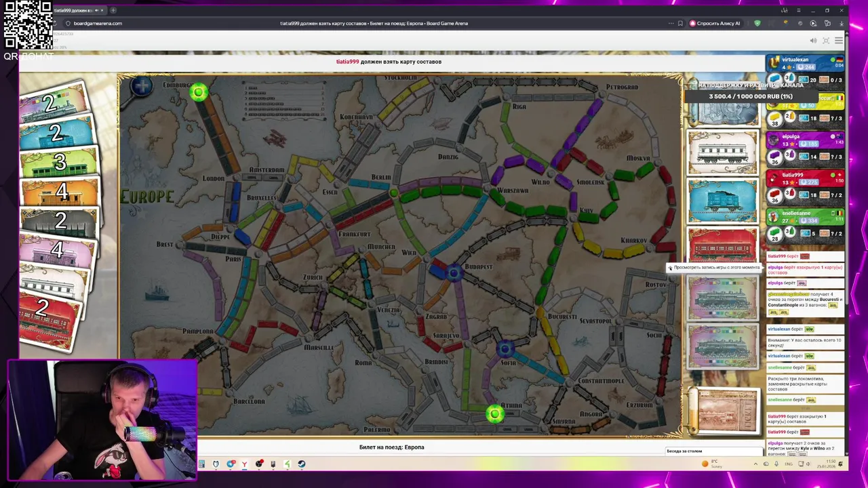The width and height of the screenshot is (868, 488).
Task: Click snellesanne's green wagon count 28
Action: (774, 233)
